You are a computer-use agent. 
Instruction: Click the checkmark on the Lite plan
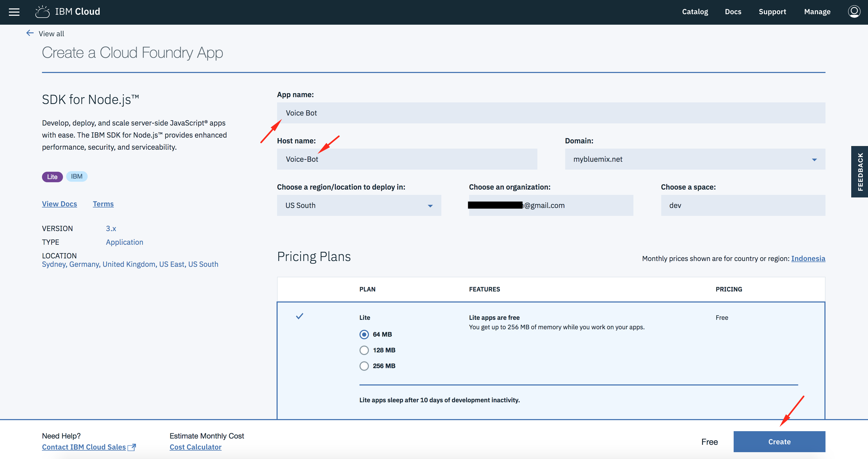[300, 316]
